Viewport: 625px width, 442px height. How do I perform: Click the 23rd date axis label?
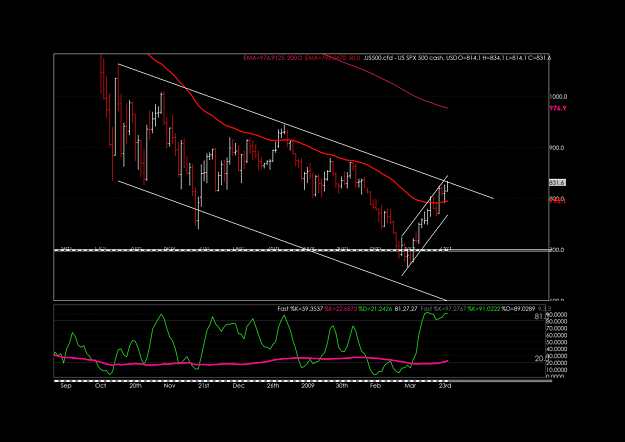pos(445,386)
